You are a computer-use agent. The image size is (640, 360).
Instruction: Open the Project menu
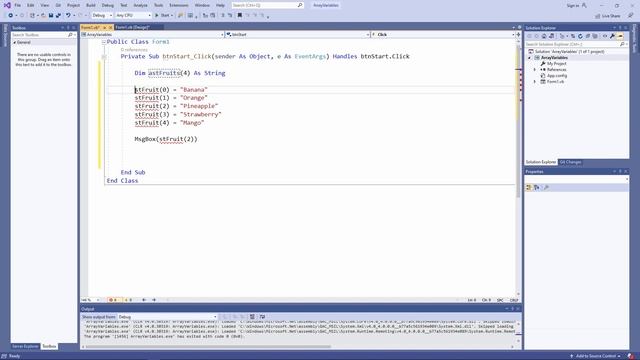pyautogui.click(x=73, y=5)
